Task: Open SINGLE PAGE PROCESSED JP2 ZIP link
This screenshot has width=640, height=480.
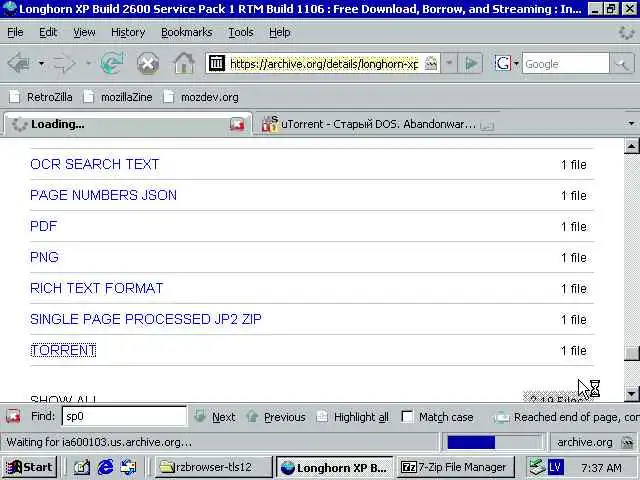Action: [146, 319]
